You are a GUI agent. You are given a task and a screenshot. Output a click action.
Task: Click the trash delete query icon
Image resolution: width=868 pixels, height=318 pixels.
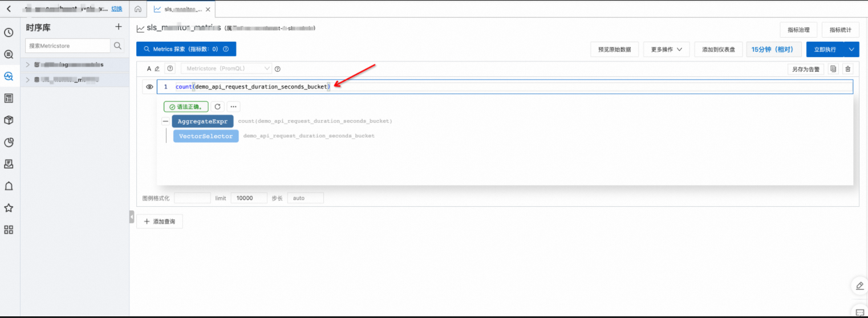848,69
